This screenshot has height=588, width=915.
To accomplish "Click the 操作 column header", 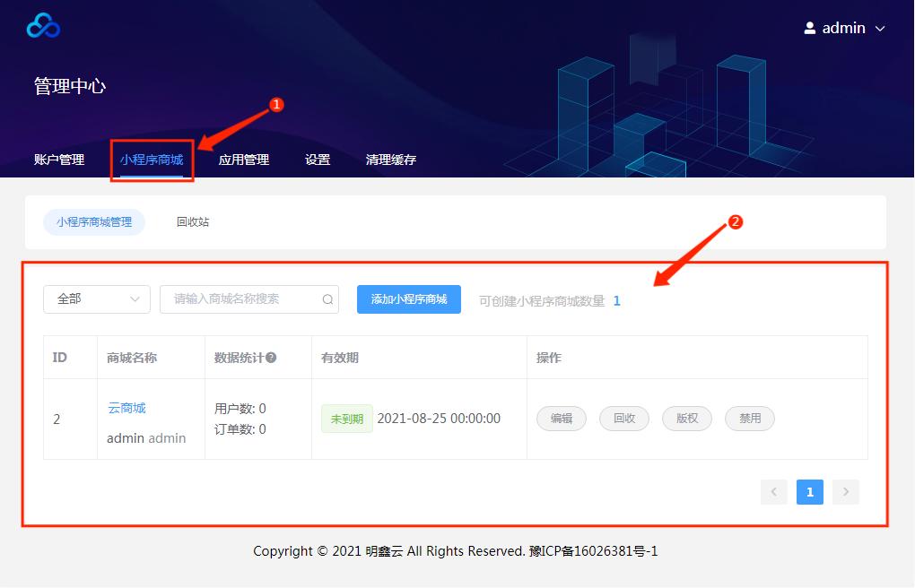I will click(549, 358).
